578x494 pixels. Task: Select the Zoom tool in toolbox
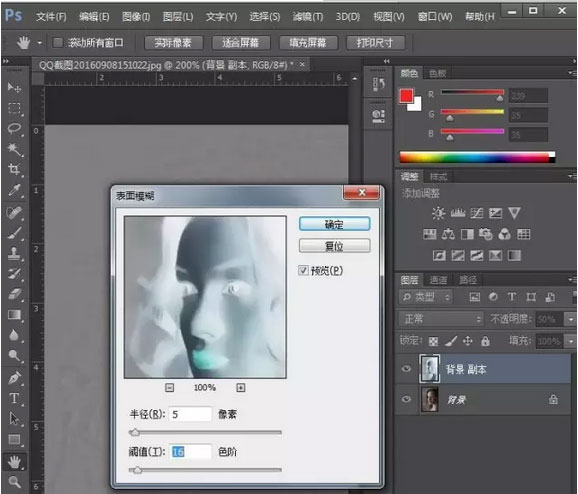coord(14,481)
